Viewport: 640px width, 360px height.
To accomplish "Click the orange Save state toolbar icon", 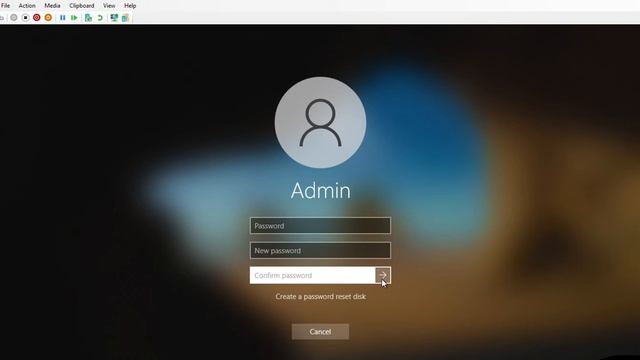I will (48, 18).
